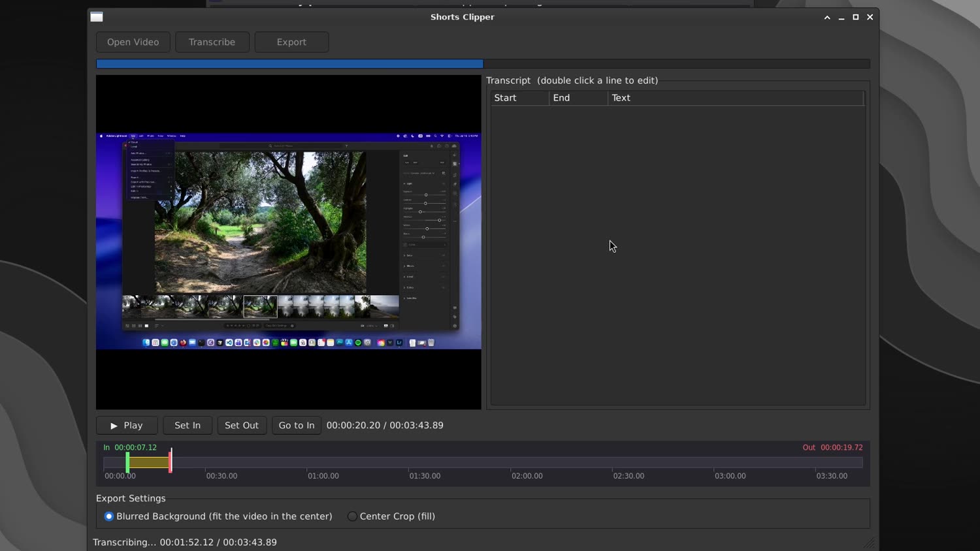Set the In point

[x=188, y=425]
